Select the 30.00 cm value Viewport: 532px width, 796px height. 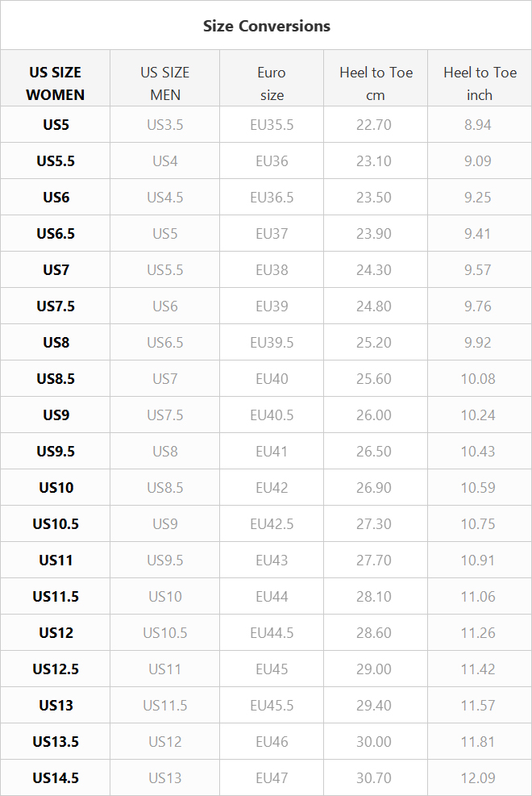pos(374,742)
